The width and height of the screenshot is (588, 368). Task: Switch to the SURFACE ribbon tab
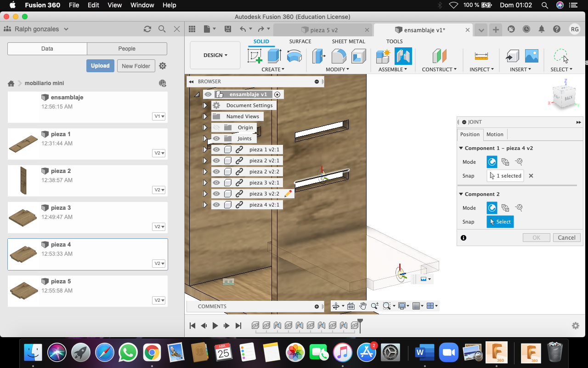point(300,41)
